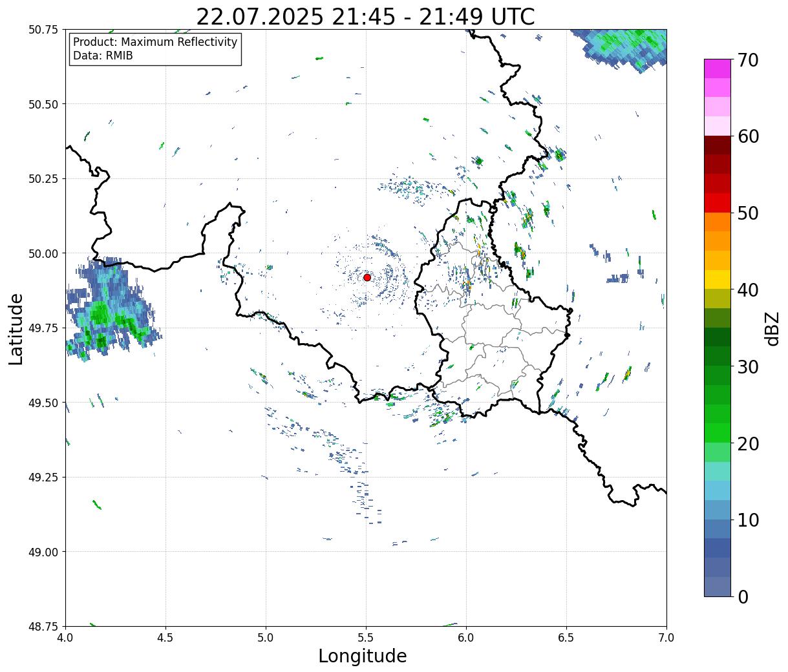Click the 30 label on the colorbar
This screenshot has width=788, height=672.
coord(748,367)
